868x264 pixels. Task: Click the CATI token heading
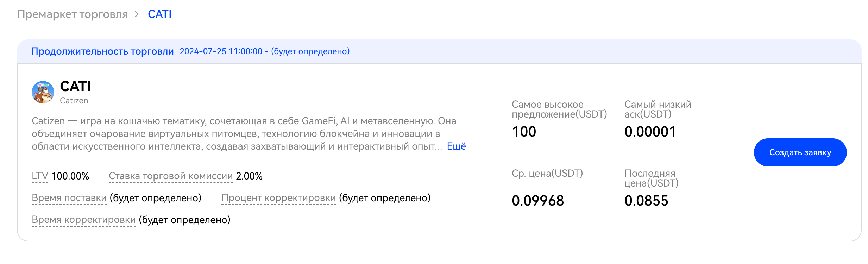tap(75, 86)
